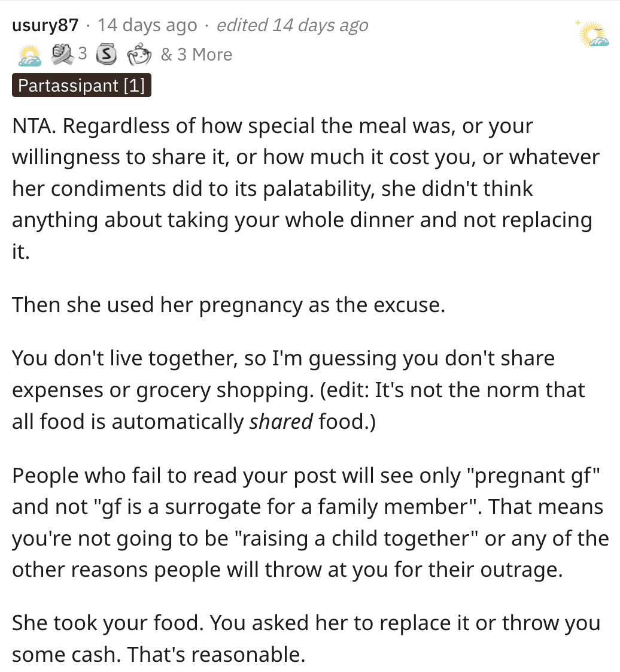Click the paragraph starting "People who fail to read"

(x=310, y=522)
